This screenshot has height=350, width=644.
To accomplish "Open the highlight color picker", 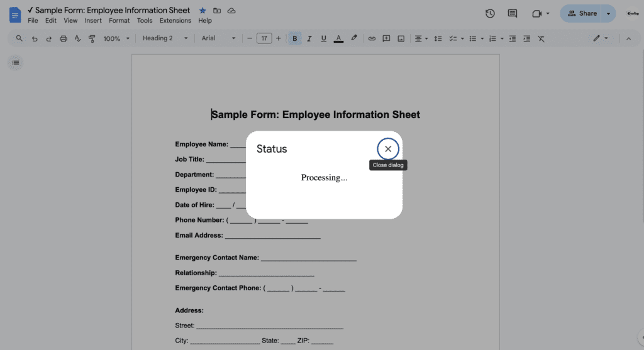I will pyautogui.click(x=353, y=38).
